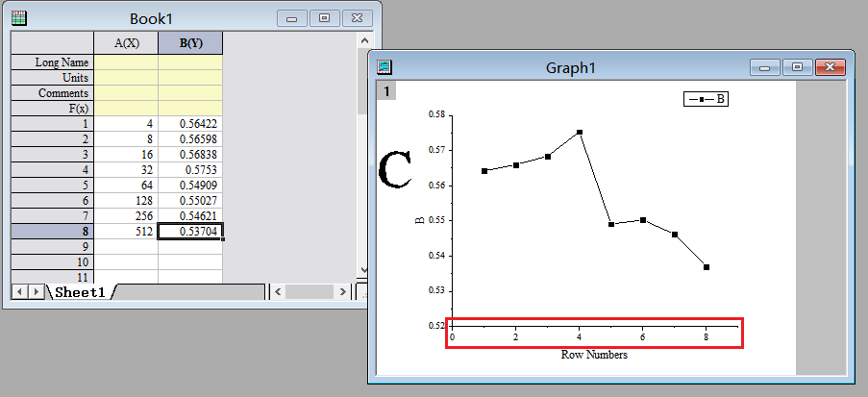Screen dimensions: 868x397
Task: Select row header 1 in Book1
Action: click(53, 123)
